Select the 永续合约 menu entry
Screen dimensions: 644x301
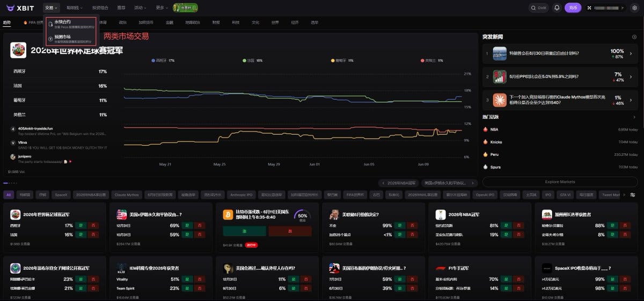click(71, 24)
